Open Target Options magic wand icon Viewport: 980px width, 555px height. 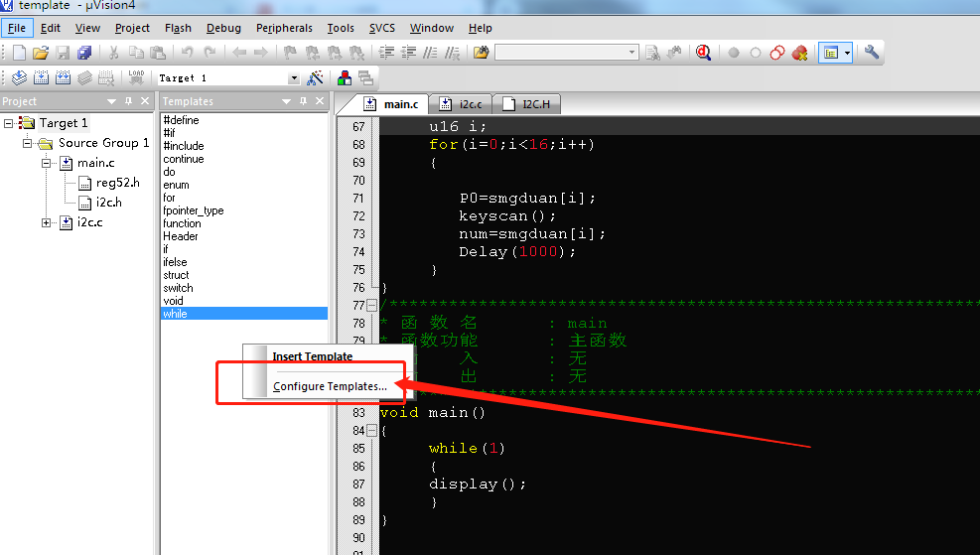315,77
